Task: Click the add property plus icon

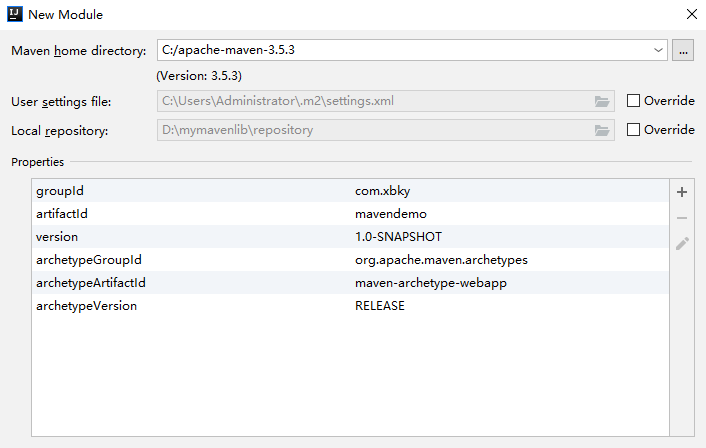Action: click(682, 191)
